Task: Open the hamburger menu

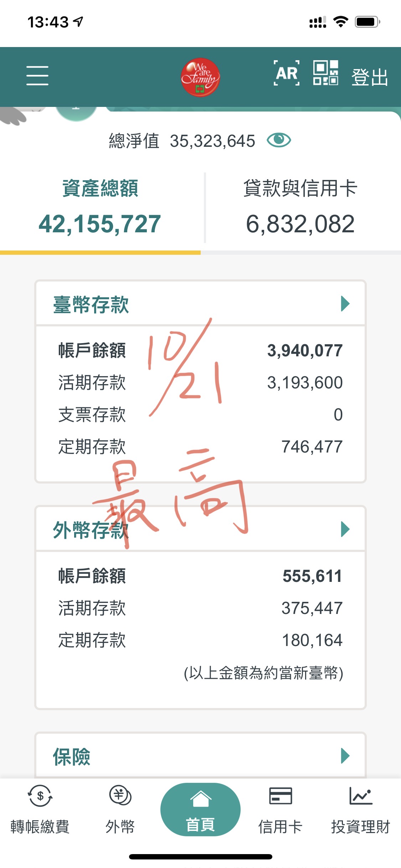Action: pos(37,76)
